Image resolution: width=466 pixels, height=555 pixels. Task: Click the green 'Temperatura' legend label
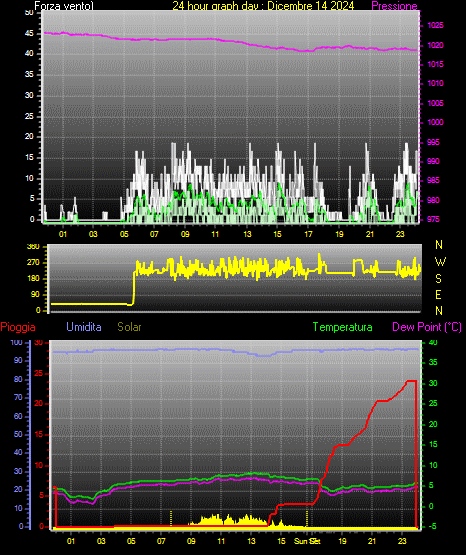[343, 327]
